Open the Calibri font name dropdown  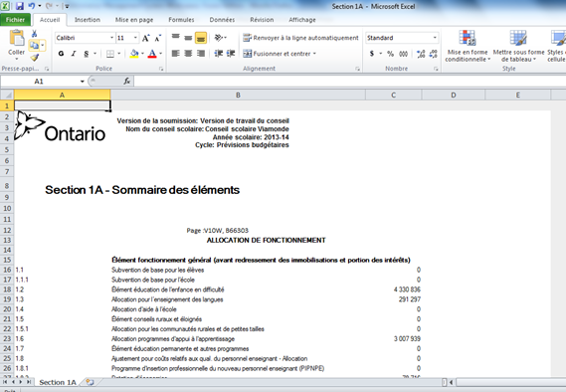click(111, 38)
